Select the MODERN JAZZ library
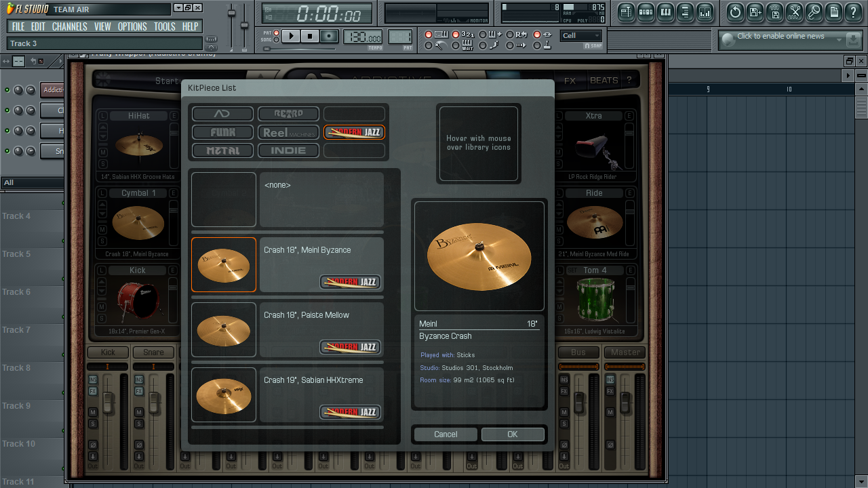The height and width of the screenshot is (488, 868). (x=353, y=132)
